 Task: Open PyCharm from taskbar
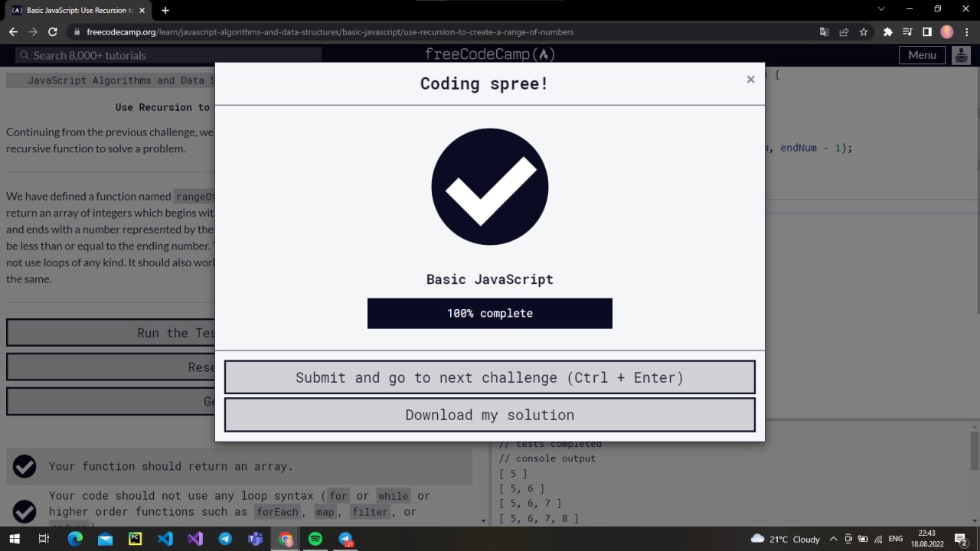tap(135, 539)
